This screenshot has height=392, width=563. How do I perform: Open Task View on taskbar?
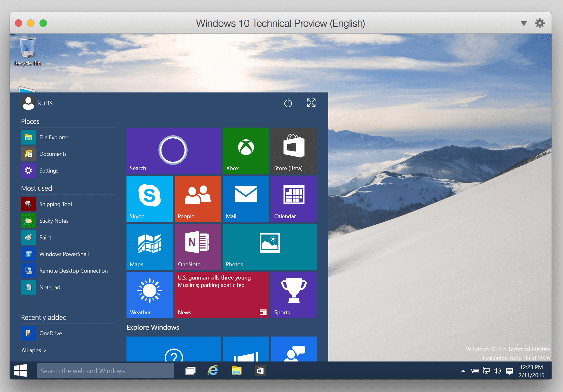190,371
